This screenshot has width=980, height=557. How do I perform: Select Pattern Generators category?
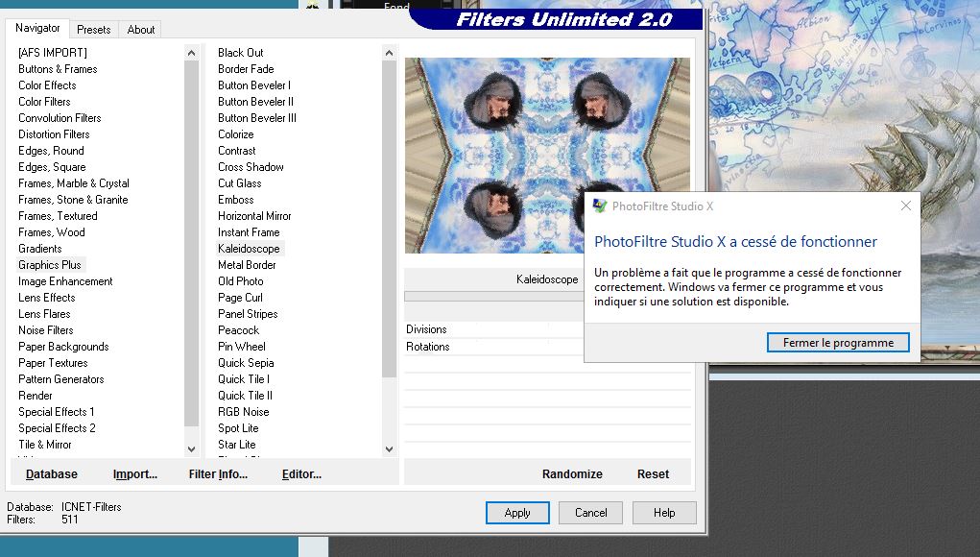(60, 378)
